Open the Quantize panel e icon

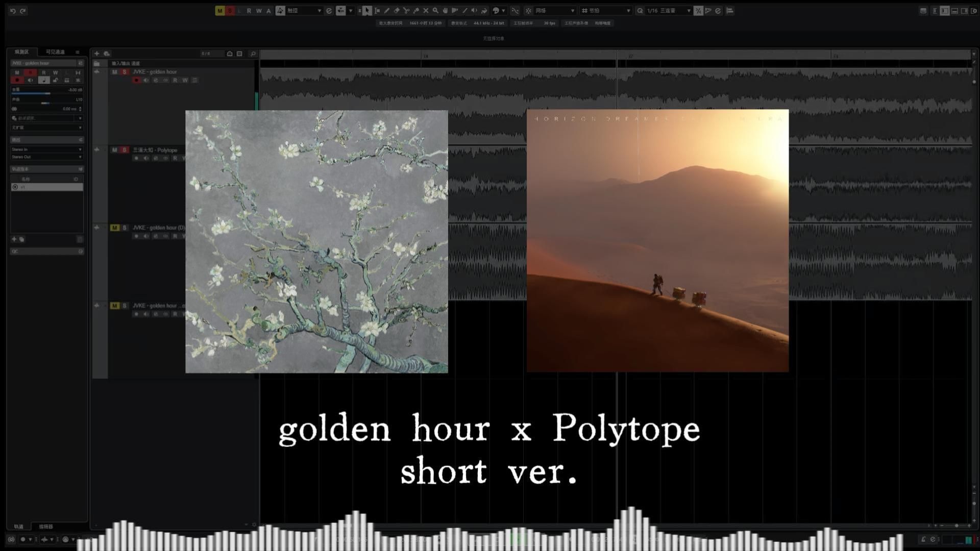718,11
